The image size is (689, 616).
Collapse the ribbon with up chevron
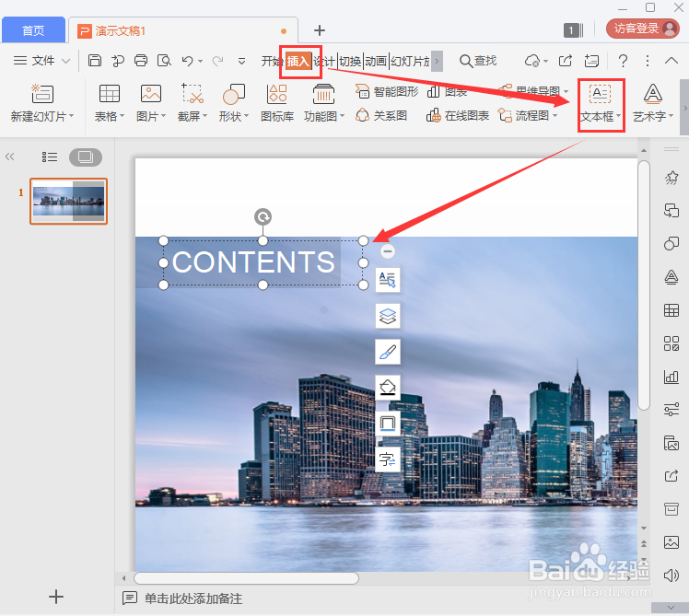[x=671, y=61]
